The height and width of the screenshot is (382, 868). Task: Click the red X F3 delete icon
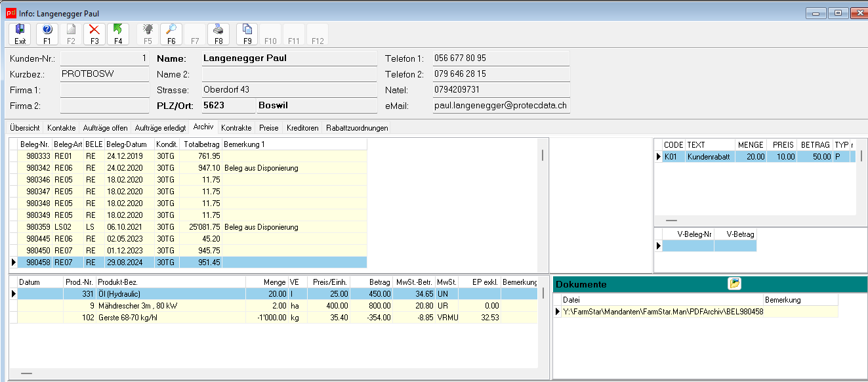coord(94,33)
